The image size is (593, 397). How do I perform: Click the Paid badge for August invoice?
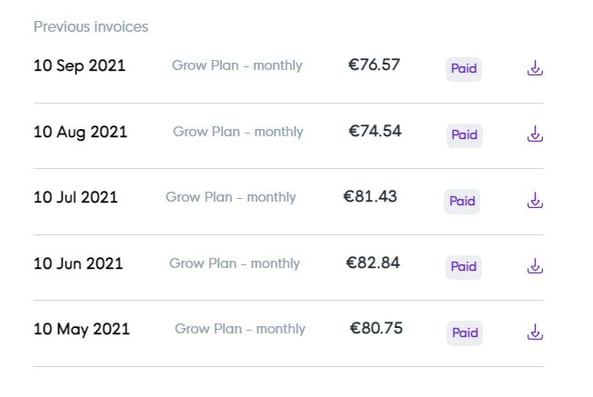click(464, 135)
